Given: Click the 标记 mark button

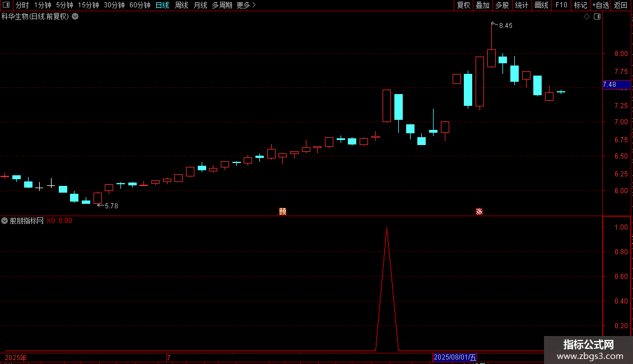Looking at the screenshot, I should pyautogui.click(x=580, y=5).
